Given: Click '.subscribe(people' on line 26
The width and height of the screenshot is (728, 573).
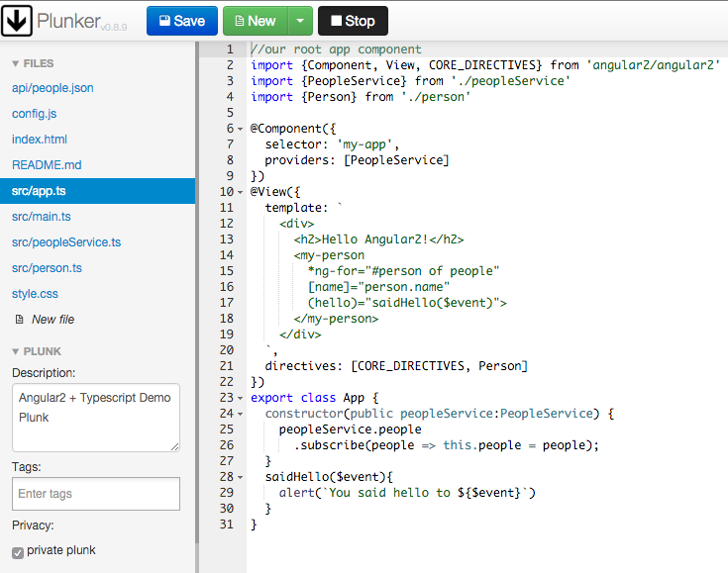Looking at the screenshot, I should 354,445.
